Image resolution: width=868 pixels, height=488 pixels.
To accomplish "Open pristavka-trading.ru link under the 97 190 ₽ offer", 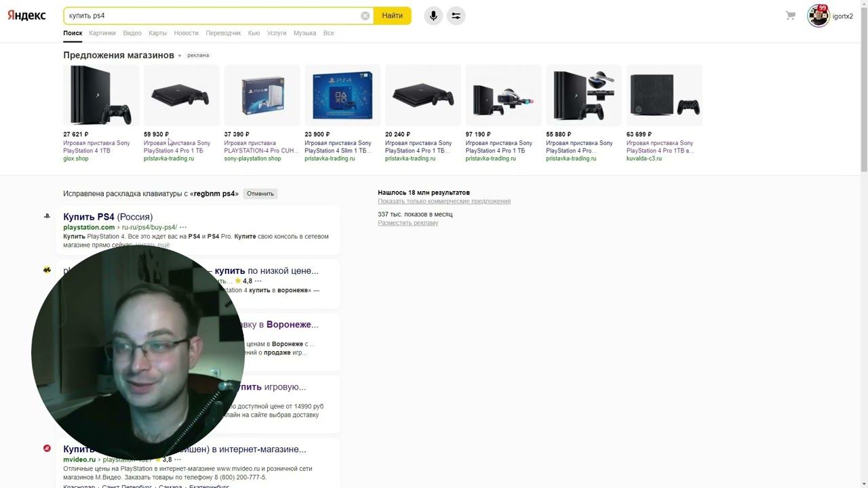I will (491, 159).
